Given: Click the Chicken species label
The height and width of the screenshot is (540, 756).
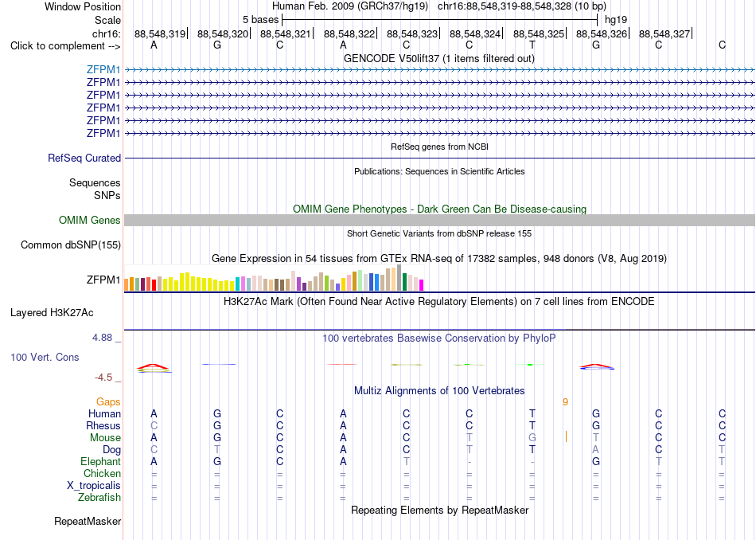Looking at the screenshot, I should [102, 473].
